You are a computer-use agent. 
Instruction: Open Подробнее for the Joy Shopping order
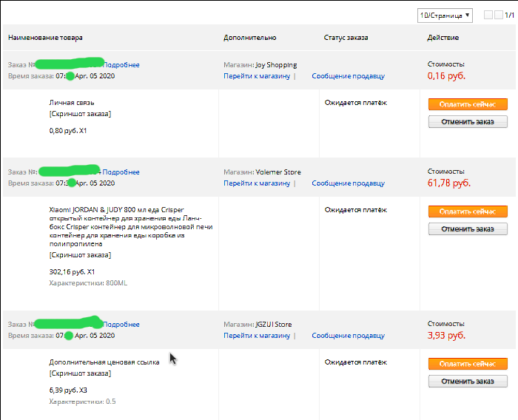pyautogui.click(x=121, y=65)
